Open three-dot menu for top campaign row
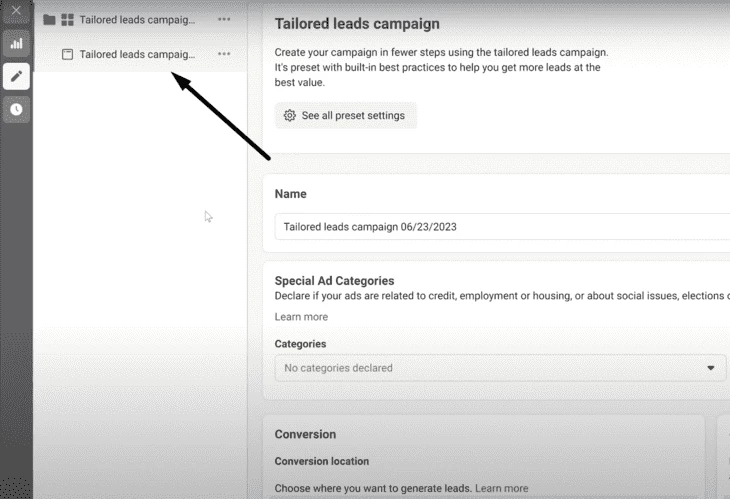 click(224, 20)
